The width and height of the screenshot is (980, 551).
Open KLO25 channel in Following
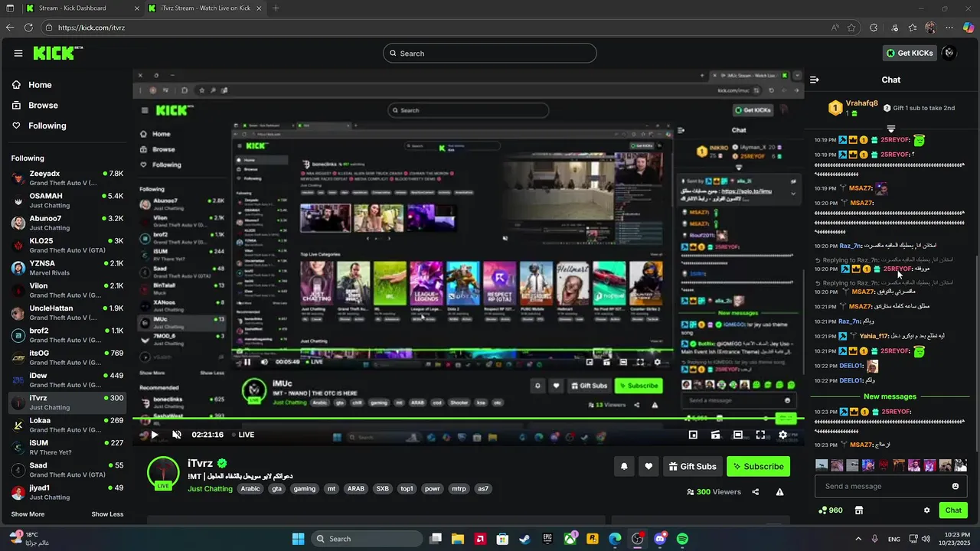(x=67, y=246)
